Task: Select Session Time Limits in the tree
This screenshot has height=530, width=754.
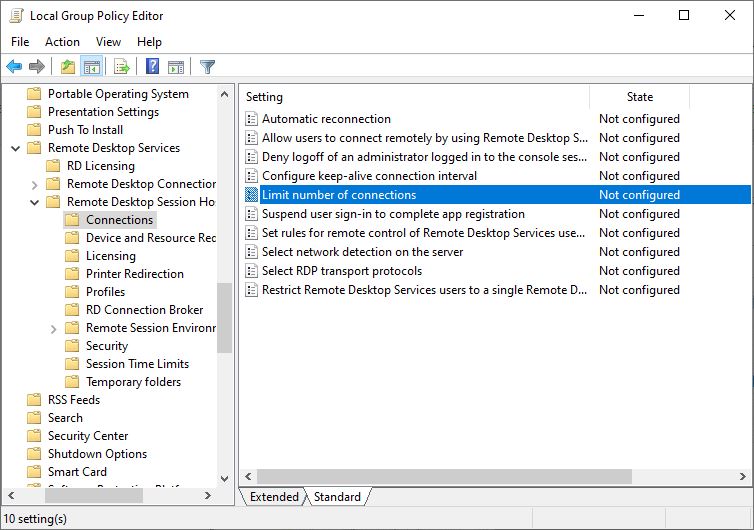Action: pyautogui.click(x=138, y=364)
